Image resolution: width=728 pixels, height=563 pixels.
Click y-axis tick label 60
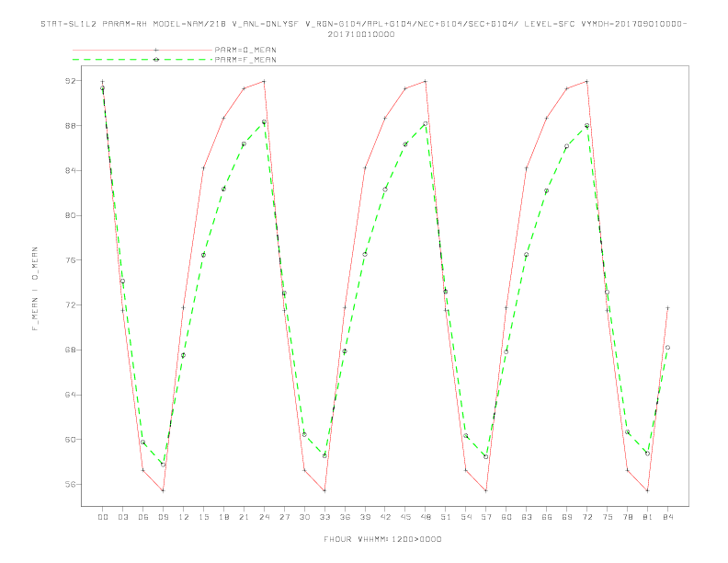click(x=71, y=440)
